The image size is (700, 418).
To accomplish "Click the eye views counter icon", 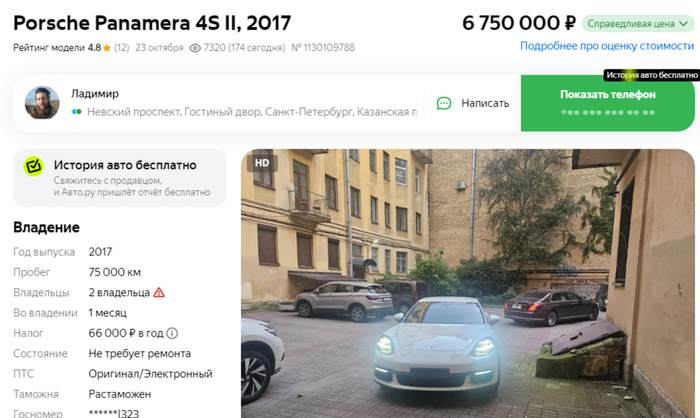I will coord(195,48).
